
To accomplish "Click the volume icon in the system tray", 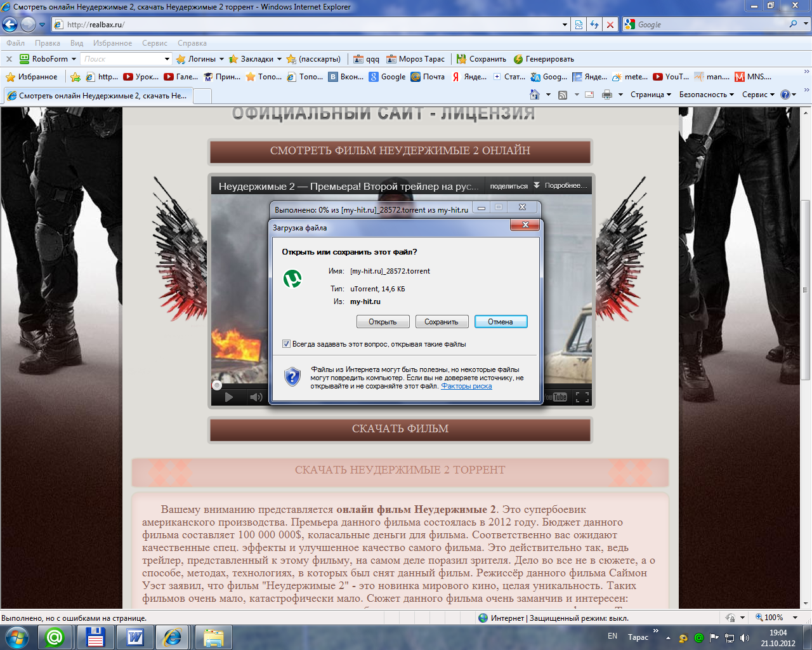I will pos(745,637).
